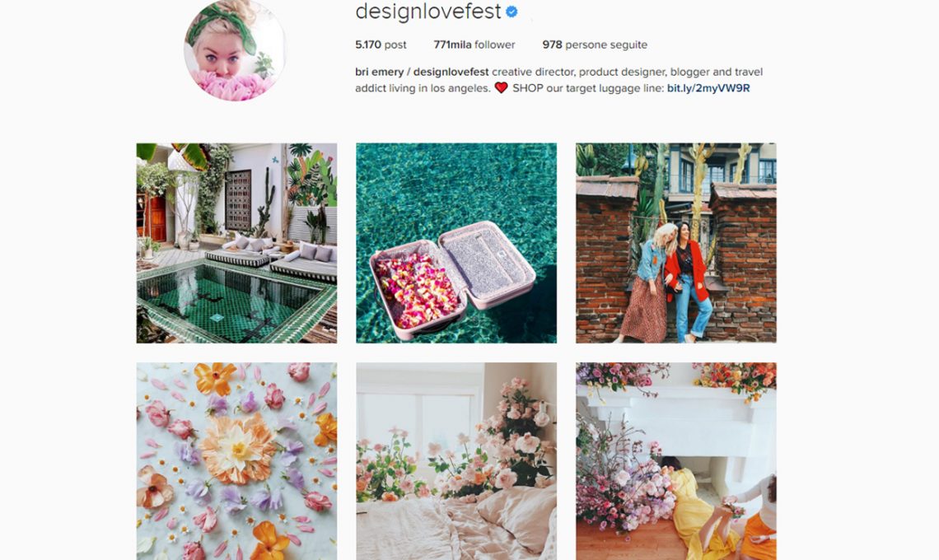
Task: View the 771mila follower list
Action: [474, 44]
